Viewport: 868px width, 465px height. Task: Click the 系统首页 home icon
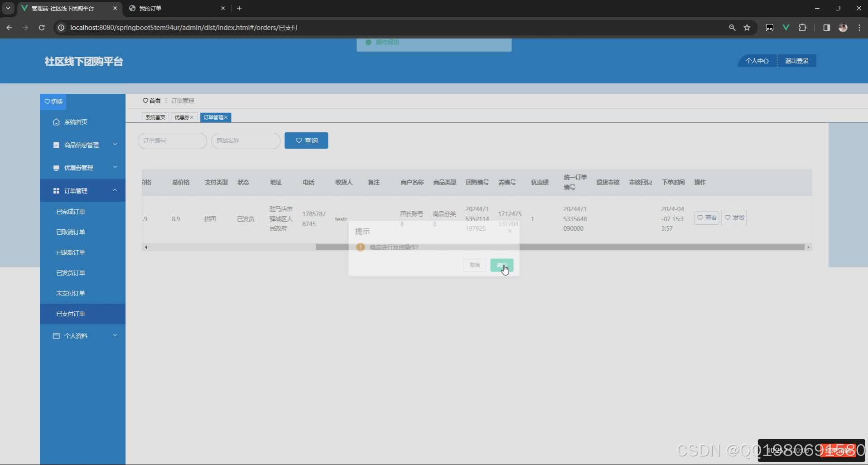click(x=56, y=122)
